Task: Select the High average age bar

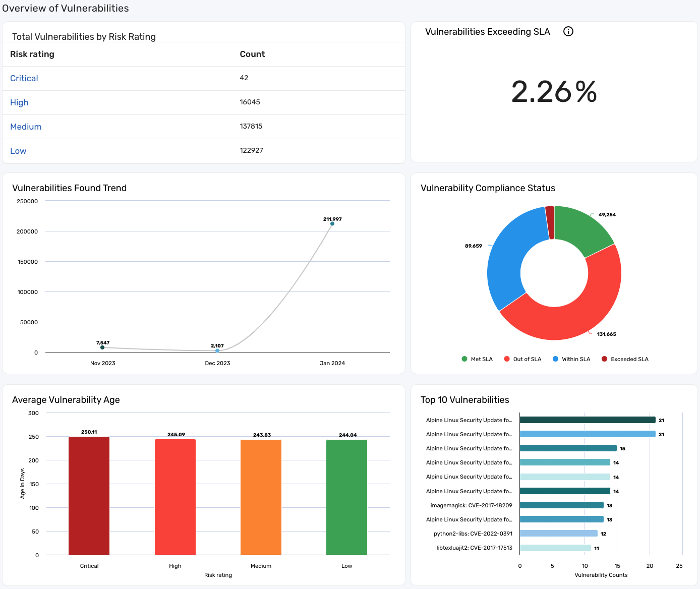Action: pyautogui.click(x=175, y=497)
